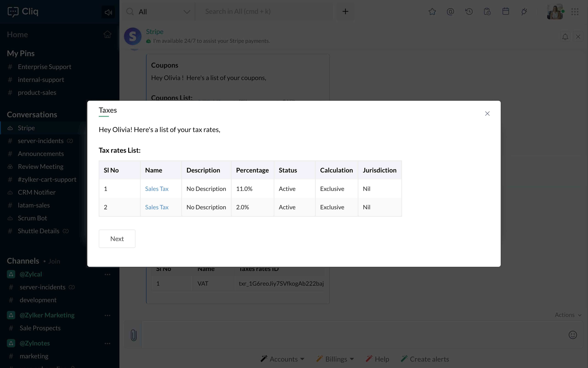Open the Home icon in sidebar
The image size is (588, 368).
pos(107,35)
